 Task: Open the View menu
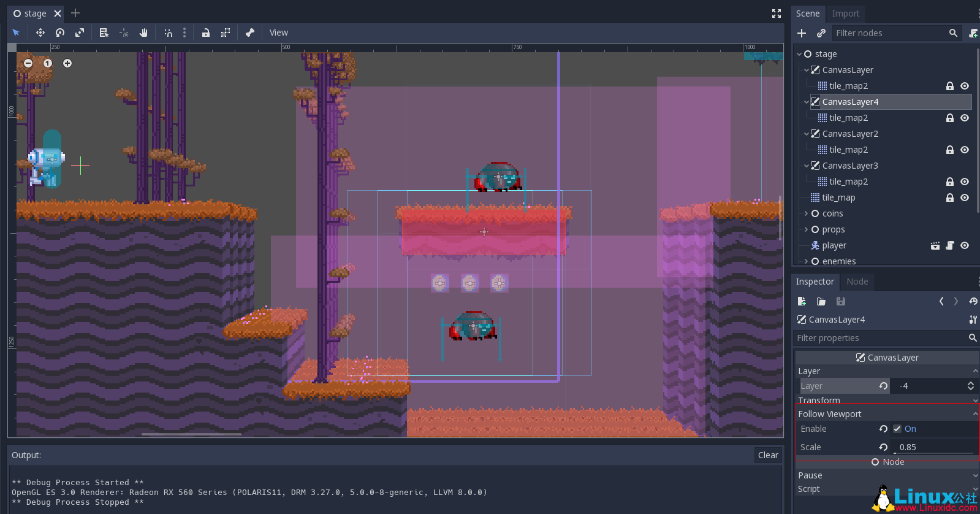tap(279, 33)
